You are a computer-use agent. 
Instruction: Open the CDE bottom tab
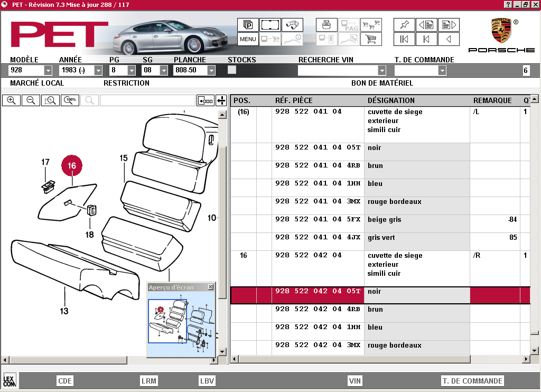tap(65, 381)
